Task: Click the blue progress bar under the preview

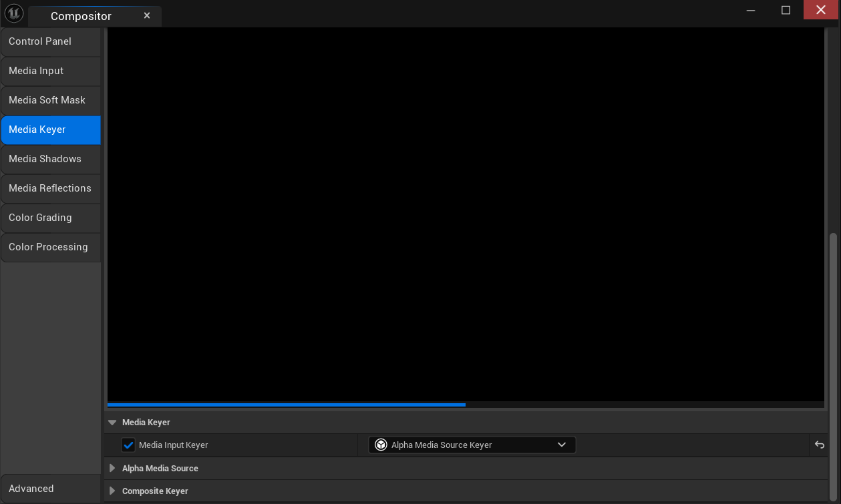Action: (x=286, y=405)
